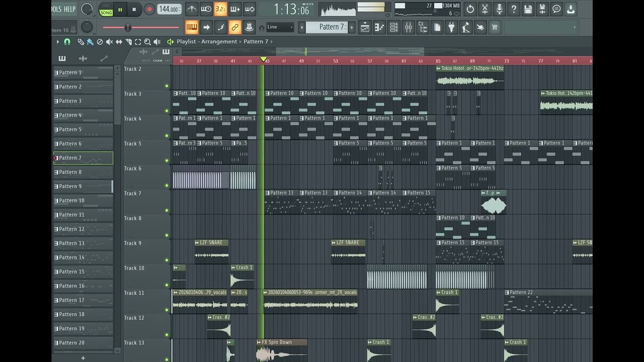Click the orange playhead marker on timeline
The height and width of the screenshot is (362, 644).
(x=263, y=60)
